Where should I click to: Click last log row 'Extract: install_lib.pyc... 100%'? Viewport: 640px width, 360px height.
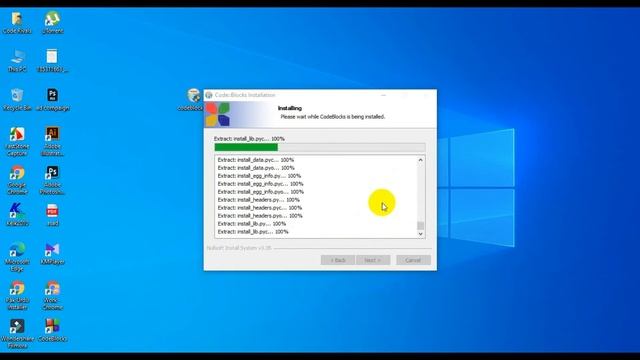pyautogui.click(x=253, y=231)
